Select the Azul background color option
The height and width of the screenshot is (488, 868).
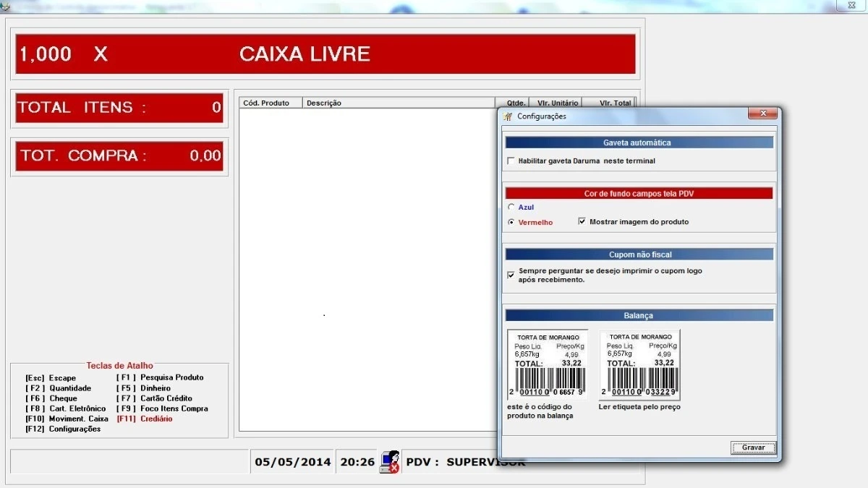(x=511, y=207)
